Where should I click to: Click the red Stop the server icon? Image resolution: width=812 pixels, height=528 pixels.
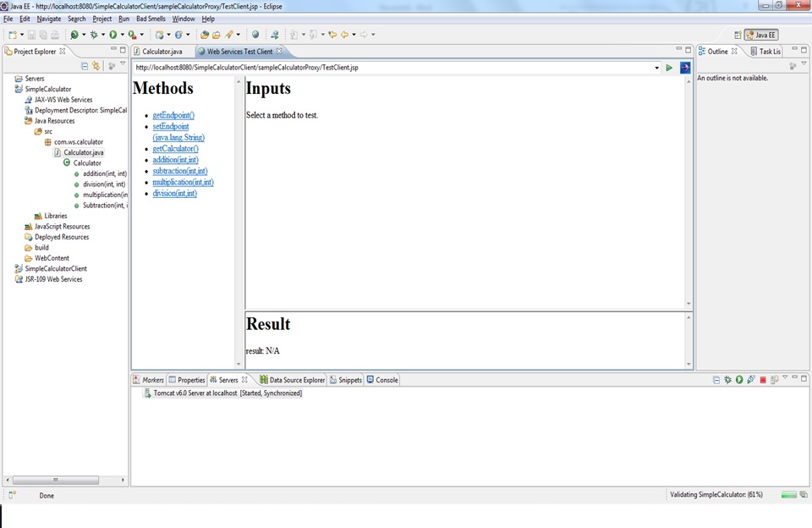click(763, 380)
